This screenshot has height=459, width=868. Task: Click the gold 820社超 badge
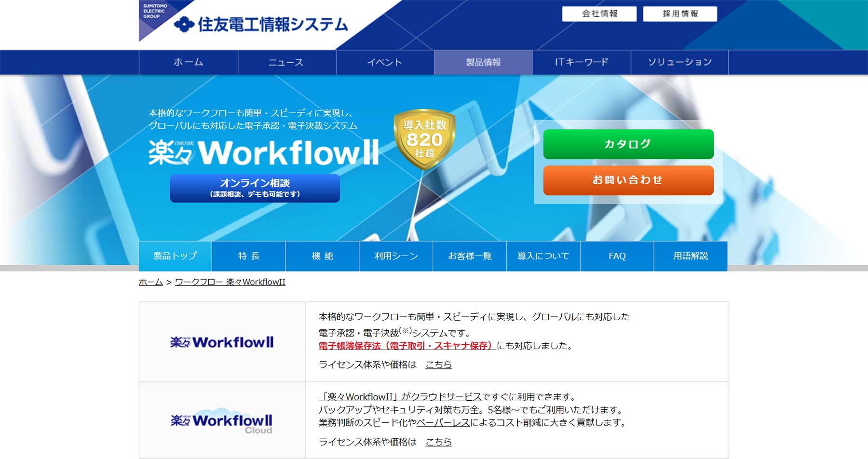click(x=424, y=139)
